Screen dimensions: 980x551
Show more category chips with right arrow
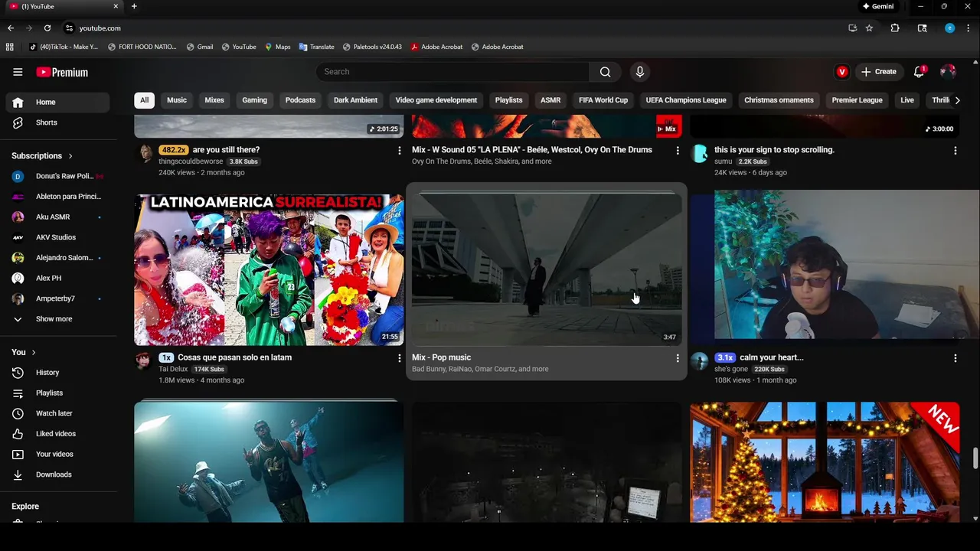[x=957, y=100]
